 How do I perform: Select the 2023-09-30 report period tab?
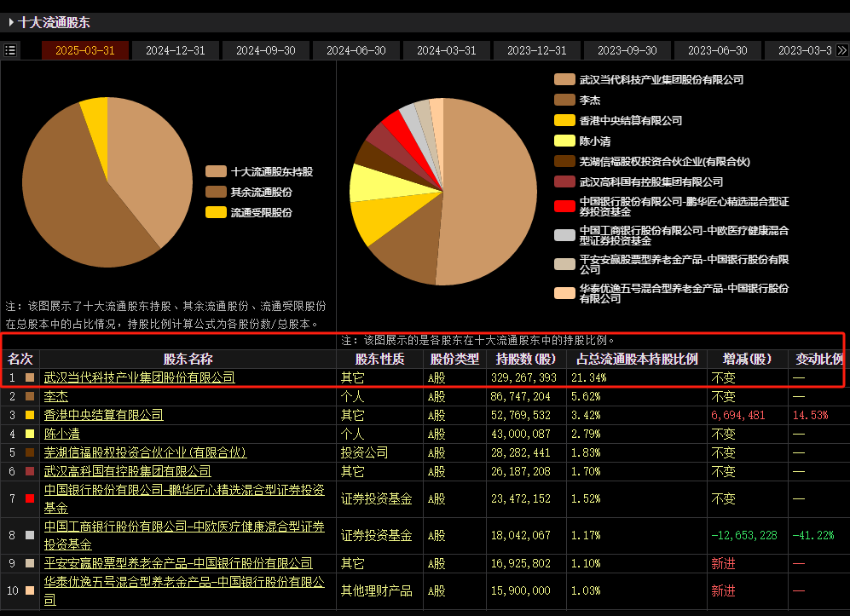(627, 50)
